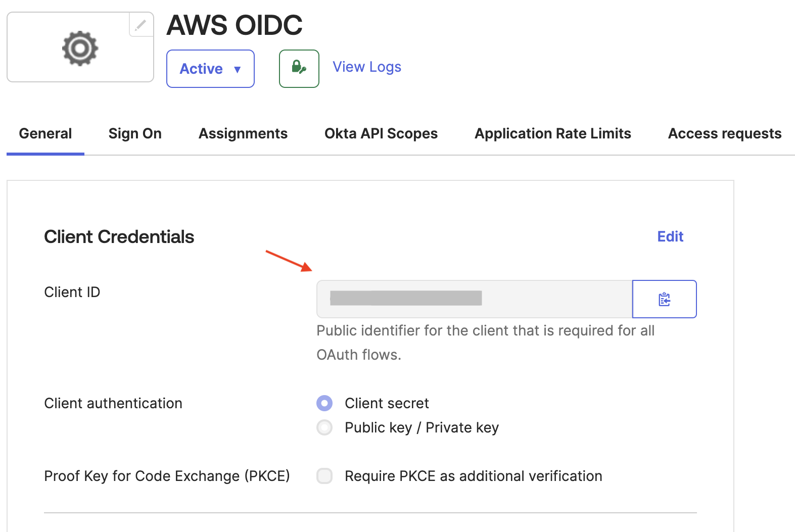Click the pencil edit logo icon

click(141, 25)
